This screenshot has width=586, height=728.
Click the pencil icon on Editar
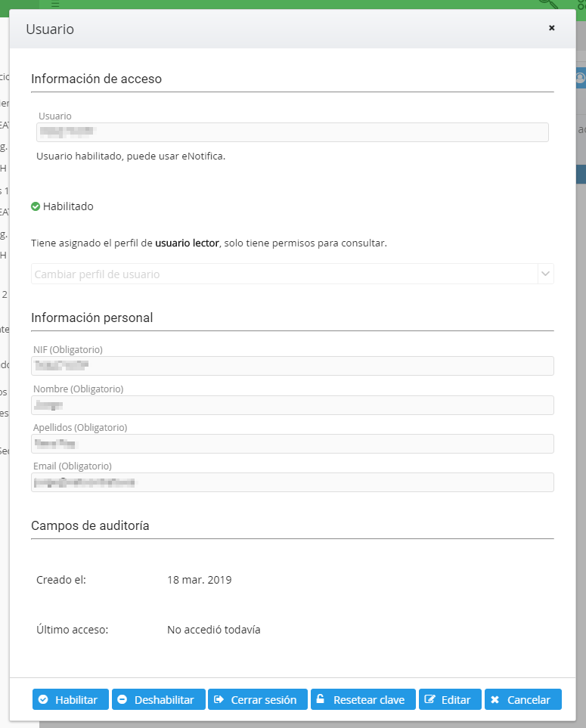pos(430,700)
